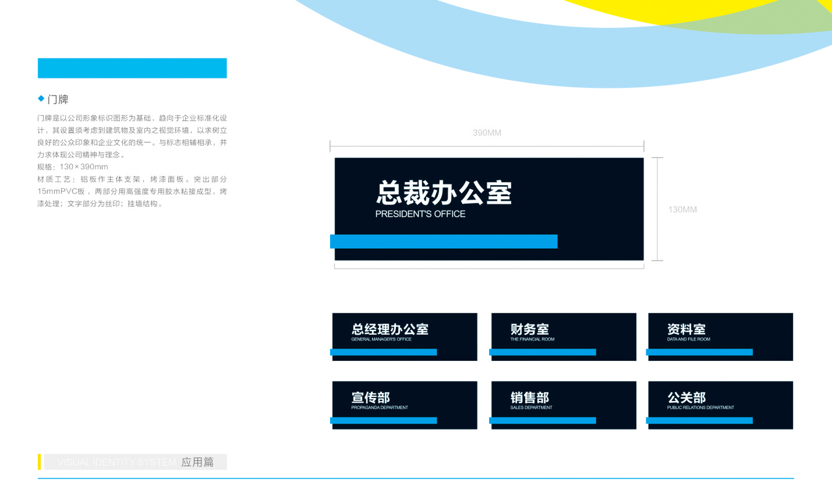
Task: Select the 销售部 sign title
Action: point(529,397)
